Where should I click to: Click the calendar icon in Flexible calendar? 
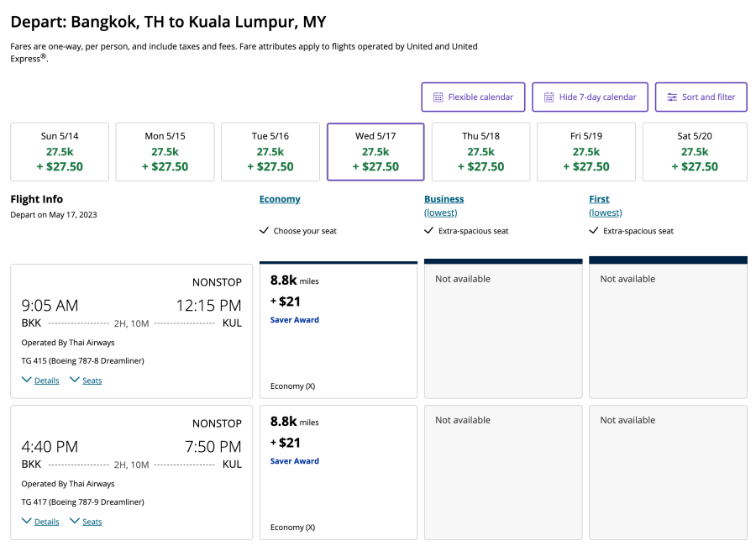pos(438,97)
